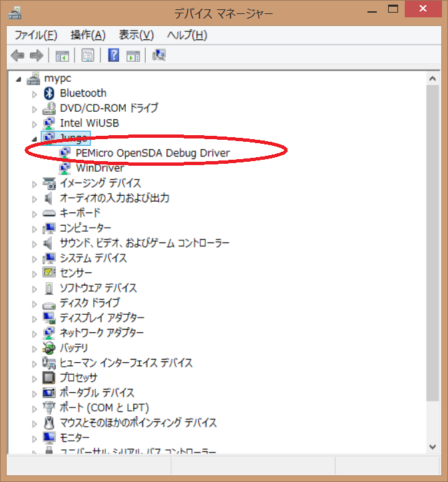The width and height of the screenshot is (448, 482).
Task: Minimize the デバイス マネージャー window
Action: pyautogui.click(x=372, y=12)
